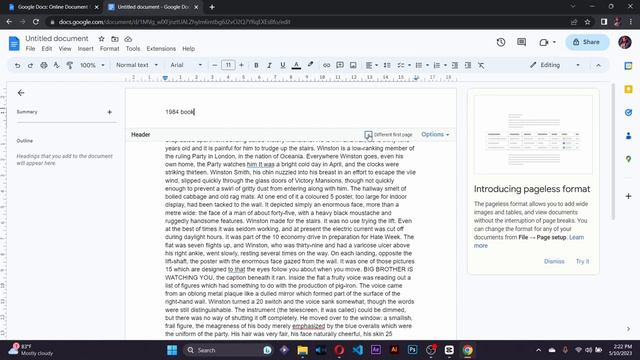
Task: Open the video call dropdown
Action: point(554,42)
